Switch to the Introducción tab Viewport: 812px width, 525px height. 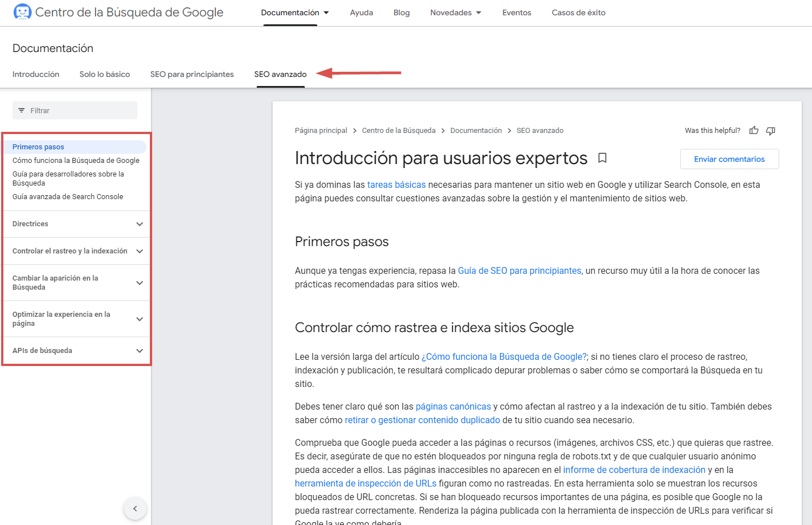36,74
